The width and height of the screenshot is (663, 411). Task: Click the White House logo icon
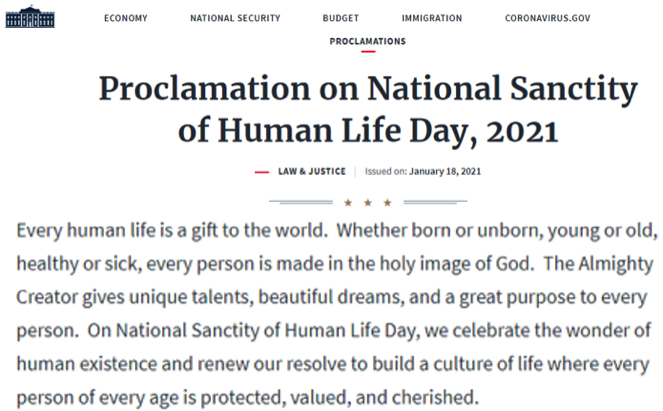coord(30,18)
